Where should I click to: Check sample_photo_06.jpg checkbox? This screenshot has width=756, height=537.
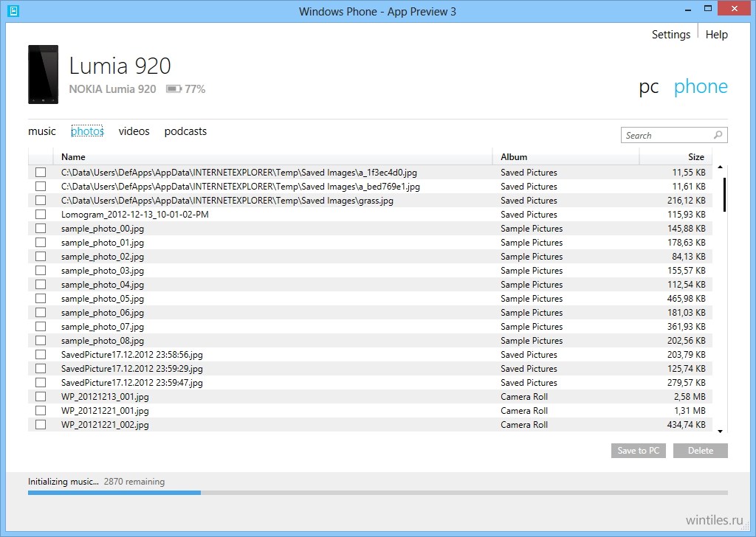pos(41,312)
